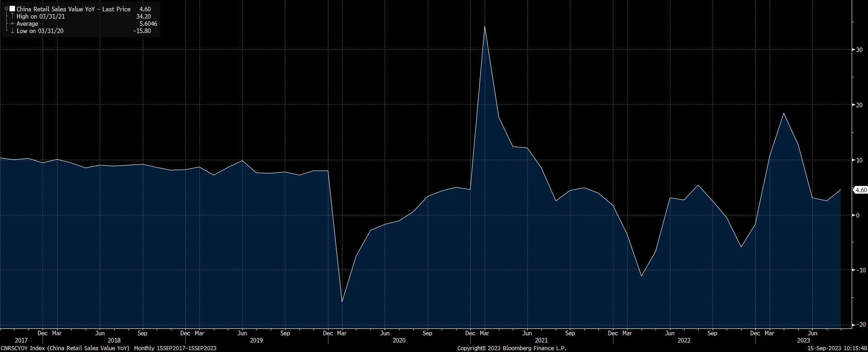The width and height of the screenshot is (868, 352).
Task: Click the Low marker icon in legend
Action: click(12, 31)
